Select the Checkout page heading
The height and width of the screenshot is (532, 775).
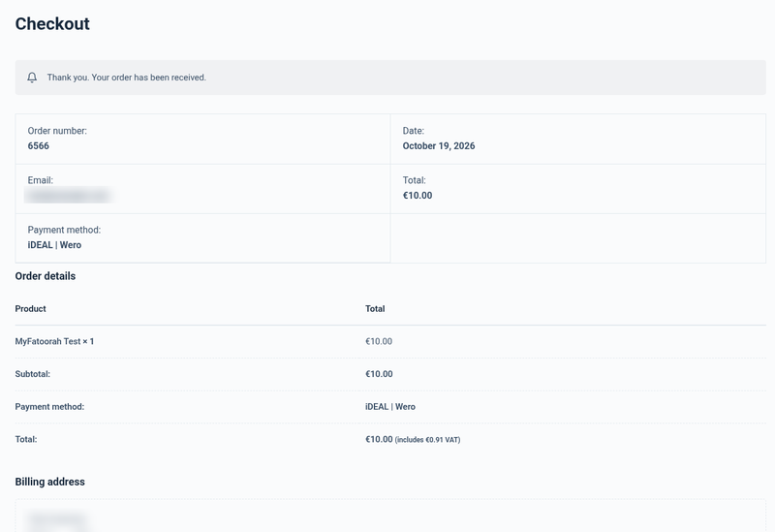tap(52, 23)
